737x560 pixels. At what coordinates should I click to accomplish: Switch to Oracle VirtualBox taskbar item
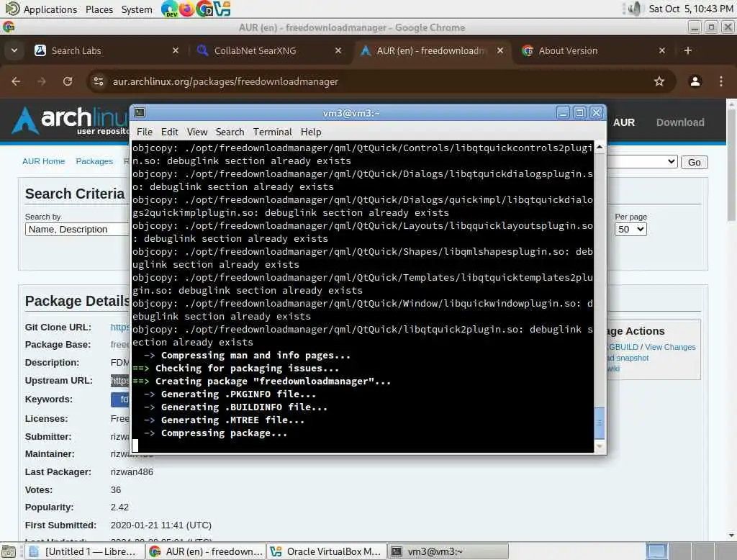(327, 551)
